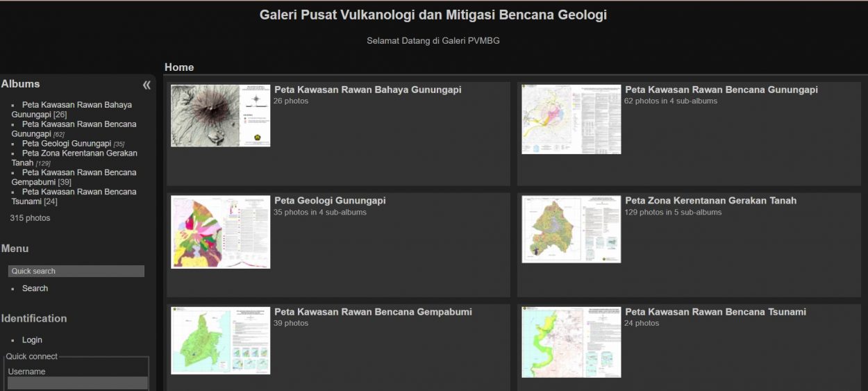Open the Peta Kawasan Rawan Bencana Tsunami thumbnail
This screenshot has height=391, width=868.
(x=571, y=342)
